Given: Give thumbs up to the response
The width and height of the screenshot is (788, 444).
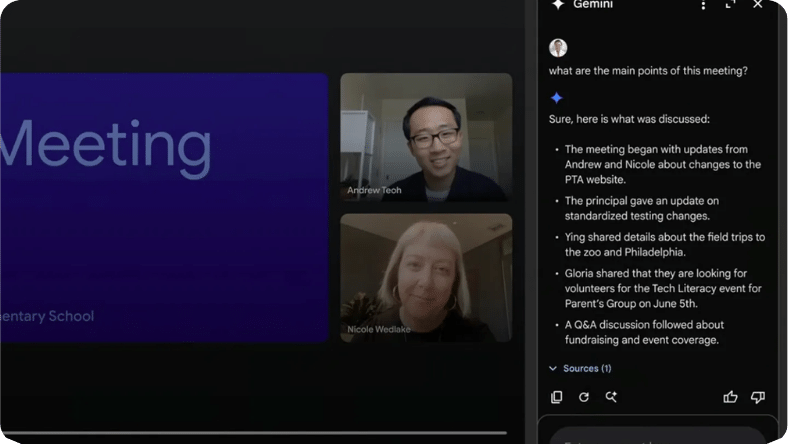Looking at the screenshot, I should click(x=730, y=397).
